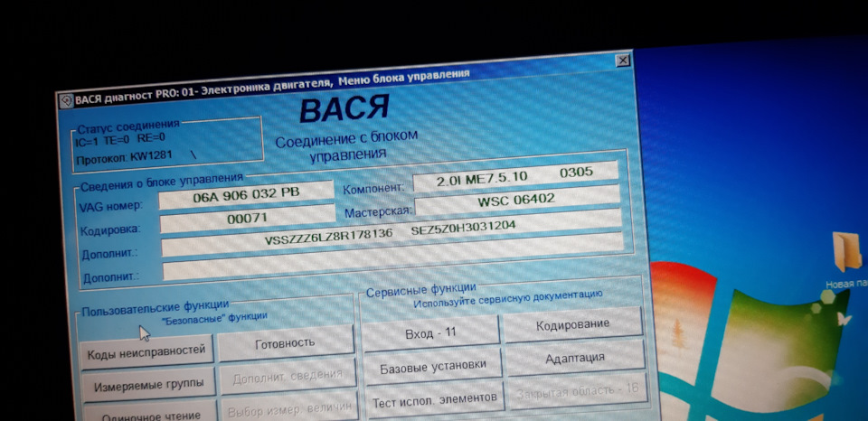Image resolution: width=868 pixels, height=421 pixels.
Task: Click the Используйте сервисную документацию note
Action: click(507, 299)
